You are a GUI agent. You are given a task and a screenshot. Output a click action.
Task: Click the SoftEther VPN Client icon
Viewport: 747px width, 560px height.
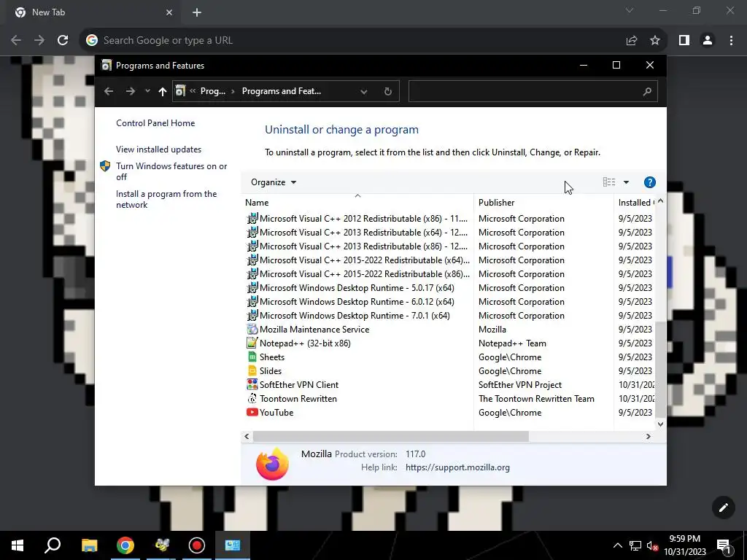pos(252,384)
